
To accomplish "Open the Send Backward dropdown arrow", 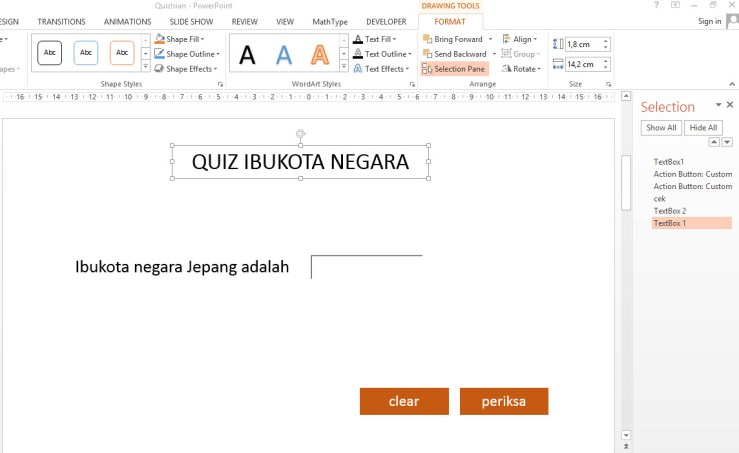I will [x=493, y=54].
